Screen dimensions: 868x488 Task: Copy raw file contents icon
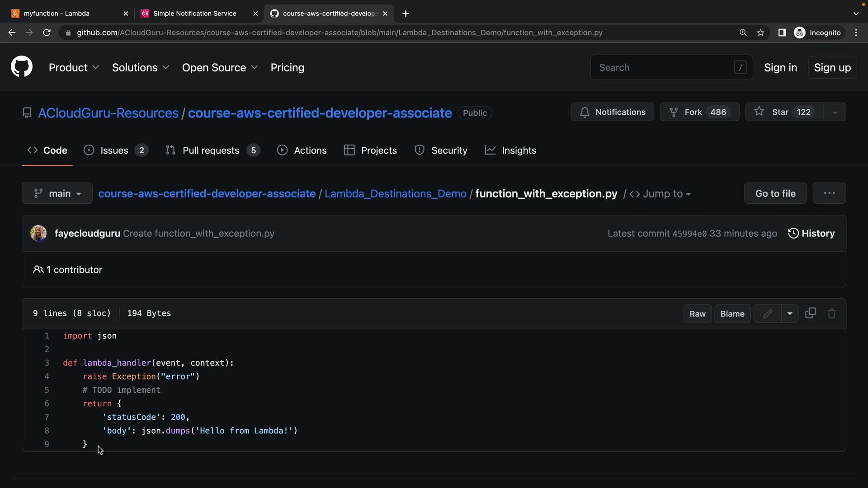pos(811,313)
